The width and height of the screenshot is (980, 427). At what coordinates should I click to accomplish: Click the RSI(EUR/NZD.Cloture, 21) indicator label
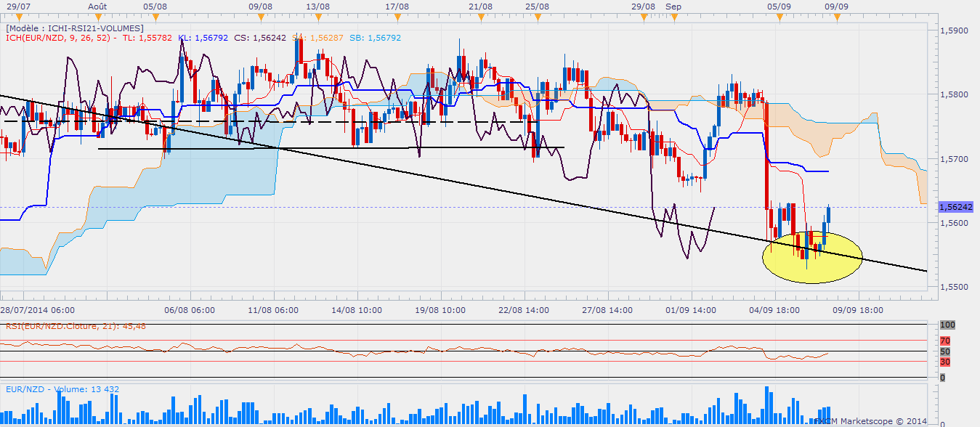point(76,326)
